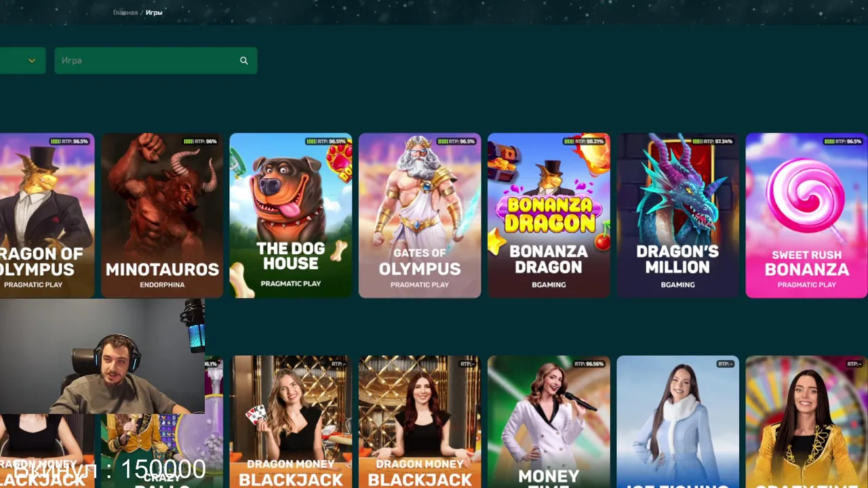Click RTP 96.51% badge on The Dog House
Viewport: 868px width, 488px height.
pos(327,142)
